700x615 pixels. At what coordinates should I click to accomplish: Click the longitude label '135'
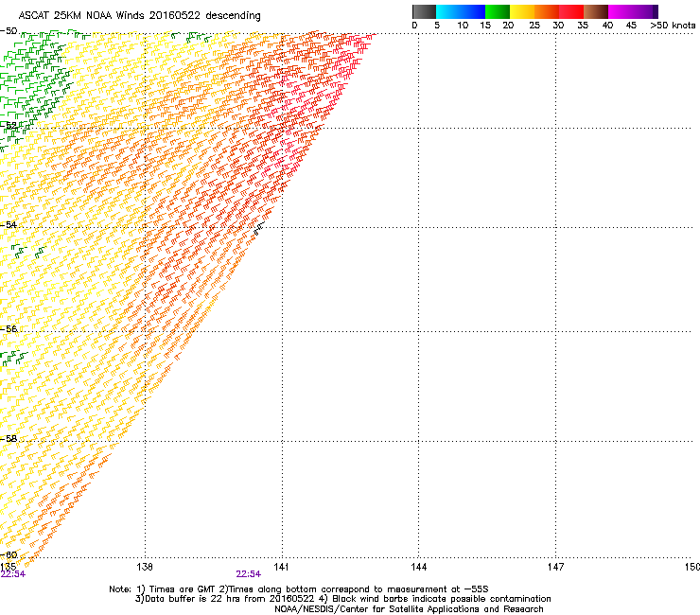[x=8, y=567]
